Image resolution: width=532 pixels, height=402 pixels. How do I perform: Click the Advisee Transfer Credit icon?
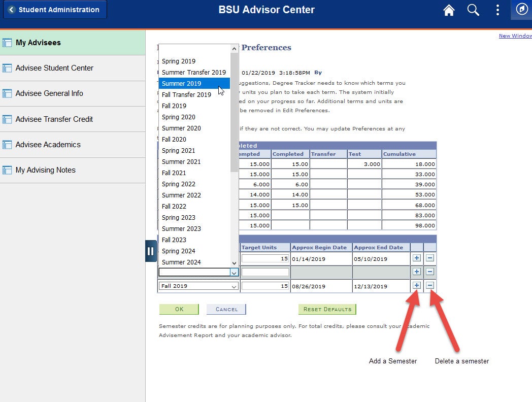7,119
